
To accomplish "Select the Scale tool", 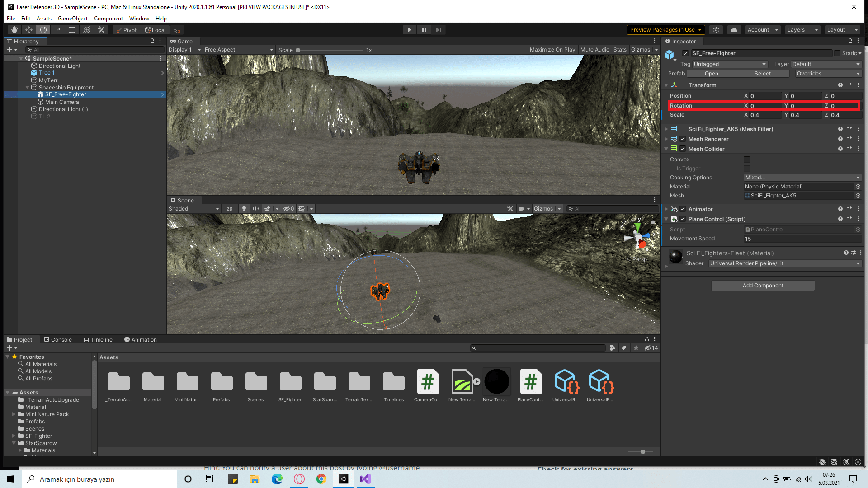I will pyautogui.click(x=58, y=30).
